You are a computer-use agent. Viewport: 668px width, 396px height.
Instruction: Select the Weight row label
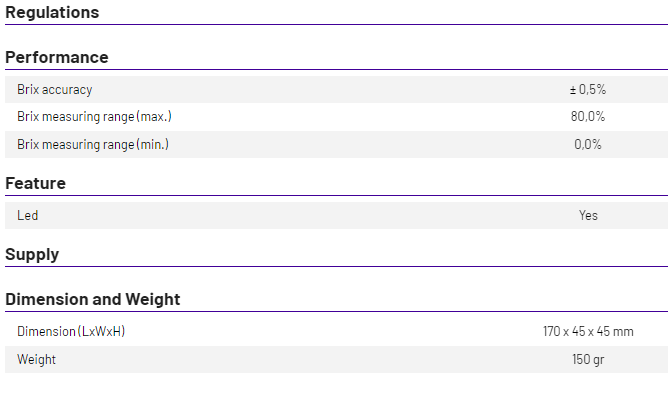coord(36,359)
